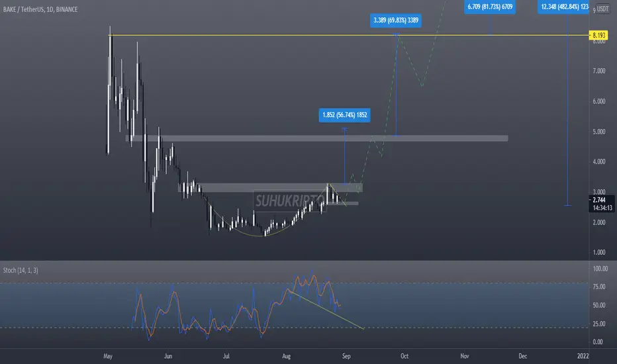Click the 50.00 stochastic scale value
This screenshot has height=364, width=617.
point(599,305)
